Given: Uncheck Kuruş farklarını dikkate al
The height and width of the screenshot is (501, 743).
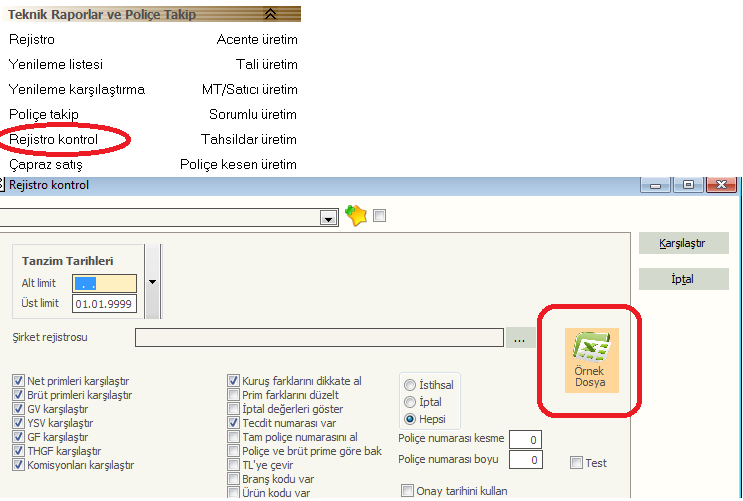Looking at the screenshot, I should [234, 381].
